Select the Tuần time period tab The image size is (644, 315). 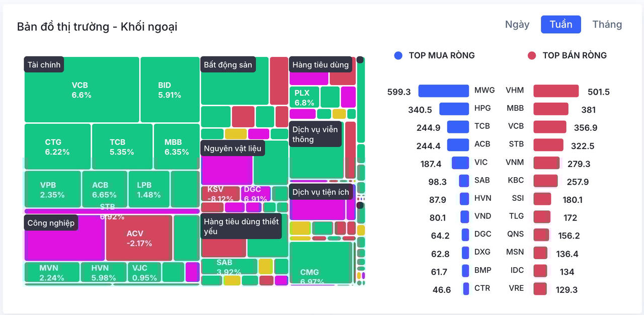click(560, 25)
